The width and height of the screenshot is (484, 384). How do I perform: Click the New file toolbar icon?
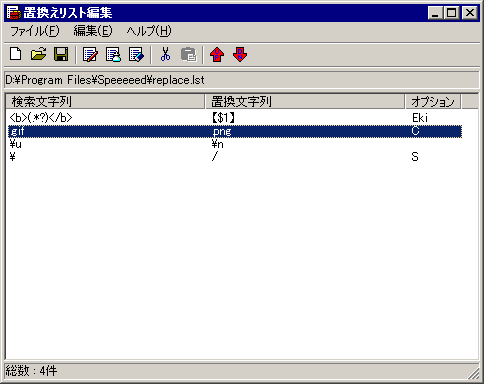tap(16, 54)
